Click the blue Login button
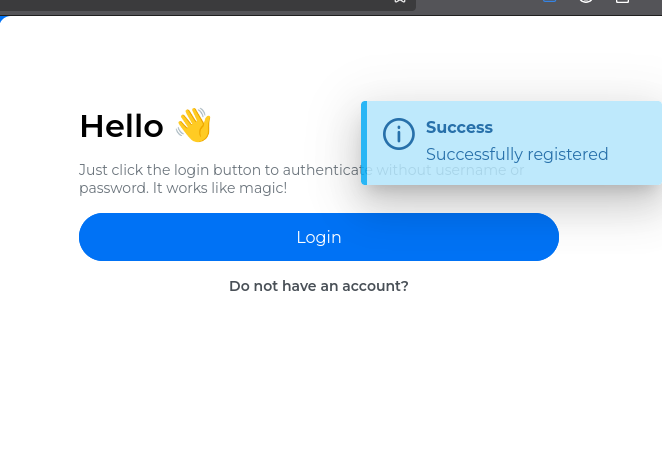662x459 pixels. click(x=318, y=237)
